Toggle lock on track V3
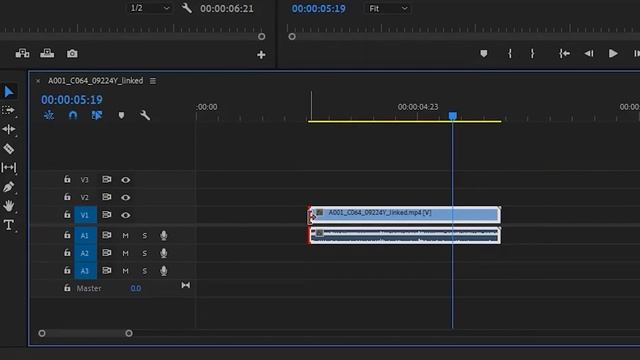The width and height of the screenshot is (640, 360). pyautogui.click(x=67, y=179)
